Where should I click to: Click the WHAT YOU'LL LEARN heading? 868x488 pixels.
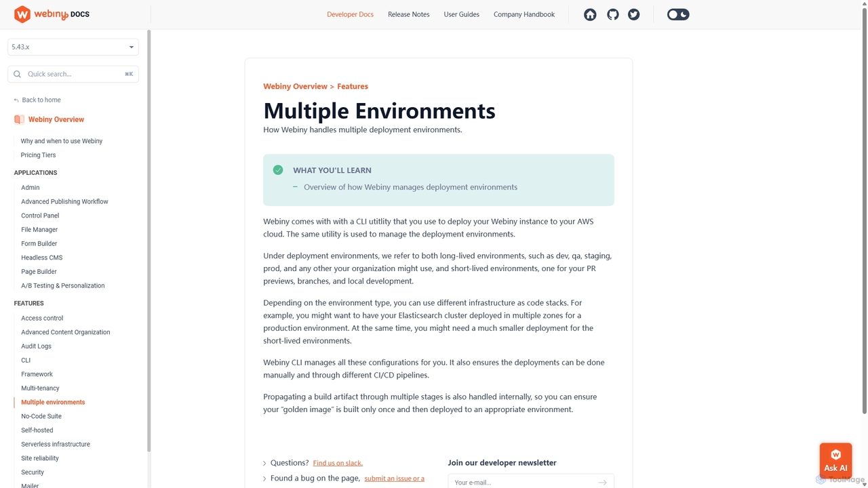click(332, 170)
